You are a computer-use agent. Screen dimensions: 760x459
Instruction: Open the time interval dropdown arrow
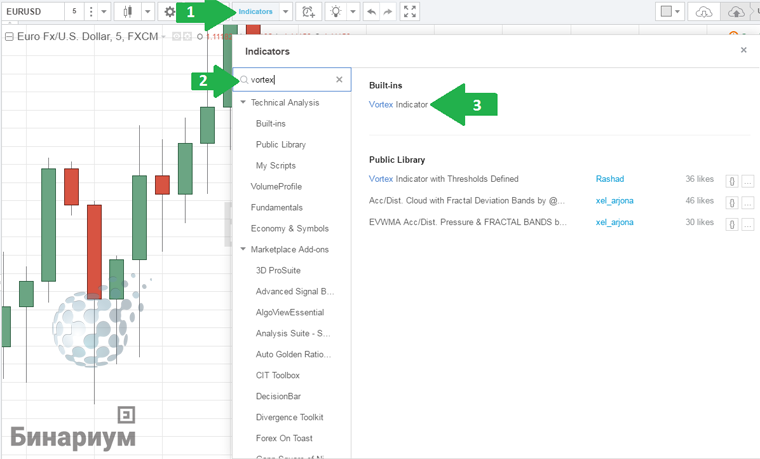[104, 12]
